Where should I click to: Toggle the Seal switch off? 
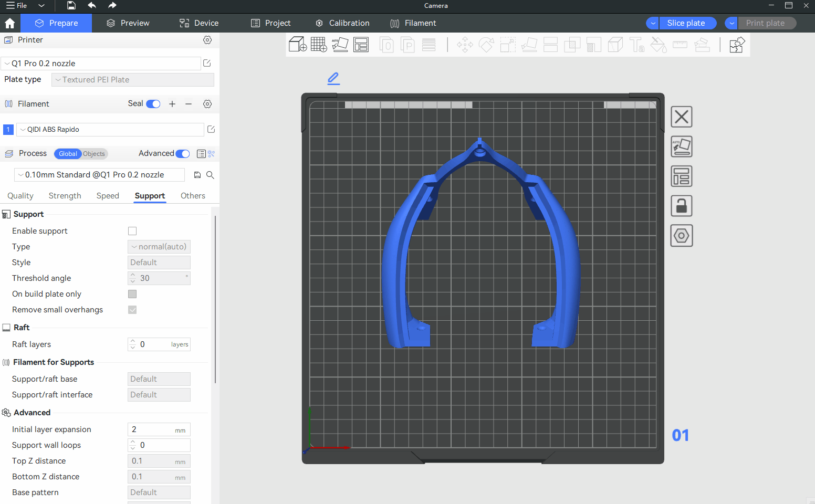pos(153,104)
